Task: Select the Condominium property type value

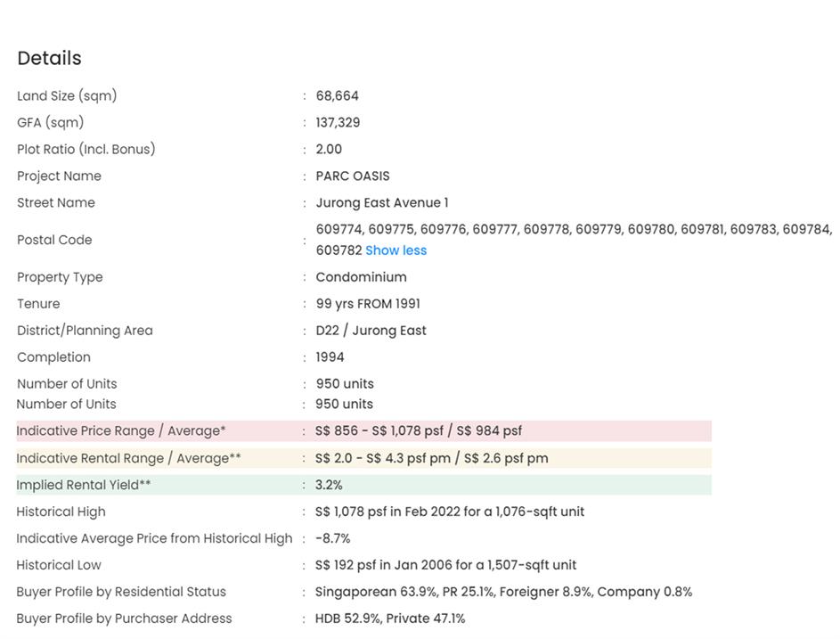Action: pos(361,277)
